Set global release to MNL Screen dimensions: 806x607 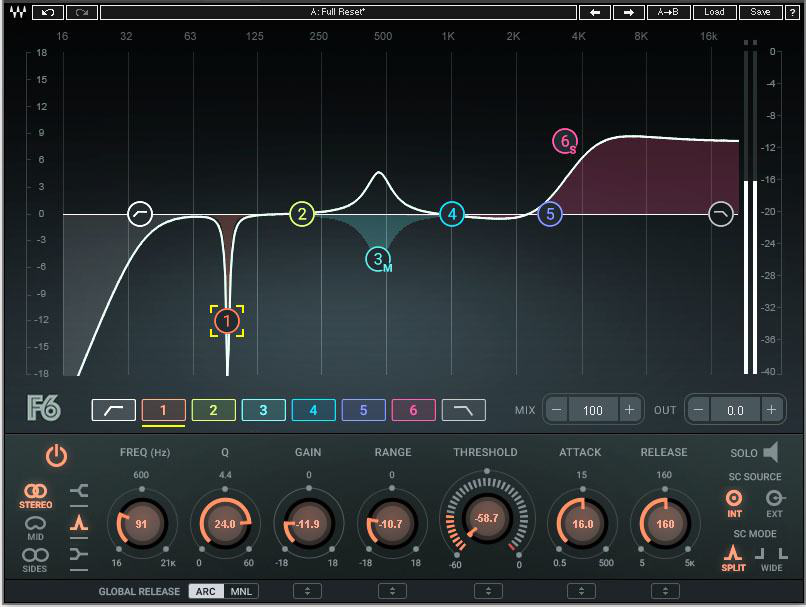(241, 591)
